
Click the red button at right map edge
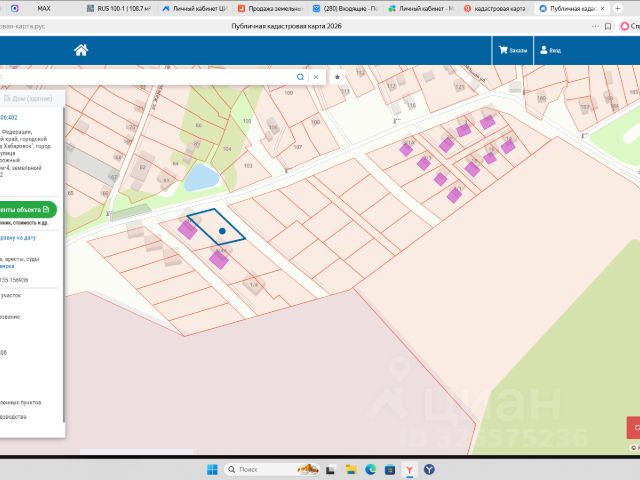click(633, 427)
